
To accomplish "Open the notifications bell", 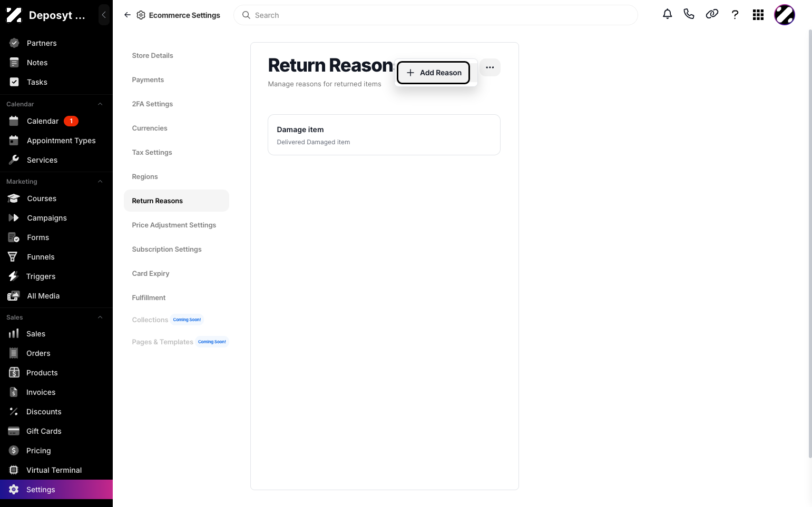I will (x=667, y=15).
